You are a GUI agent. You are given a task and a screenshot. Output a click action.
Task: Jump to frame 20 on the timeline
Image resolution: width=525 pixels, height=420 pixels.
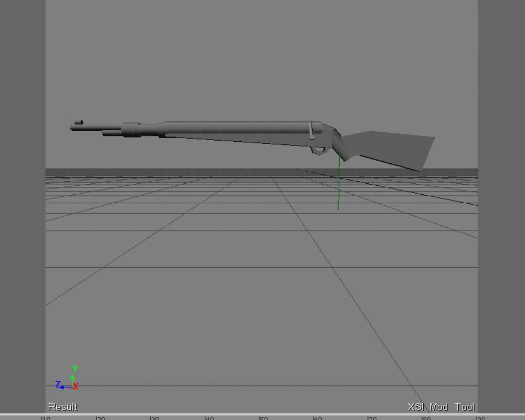pos(100,418)
